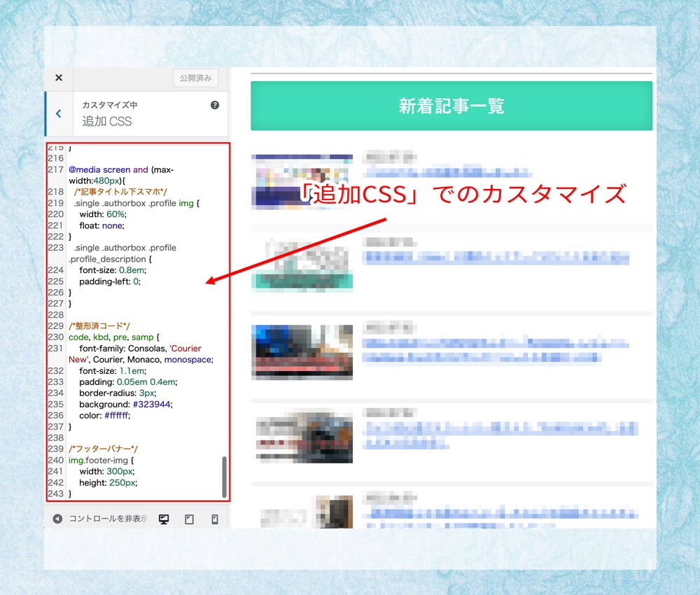Click the 'color: #ffffff;' code line
700x595 pixels.
(105, 416)
